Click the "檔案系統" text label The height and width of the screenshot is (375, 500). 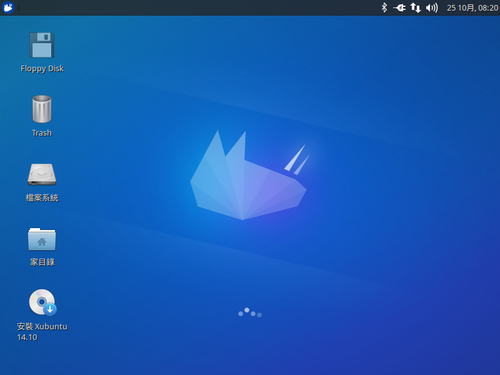pyautogui.click(x=42, y=198)
